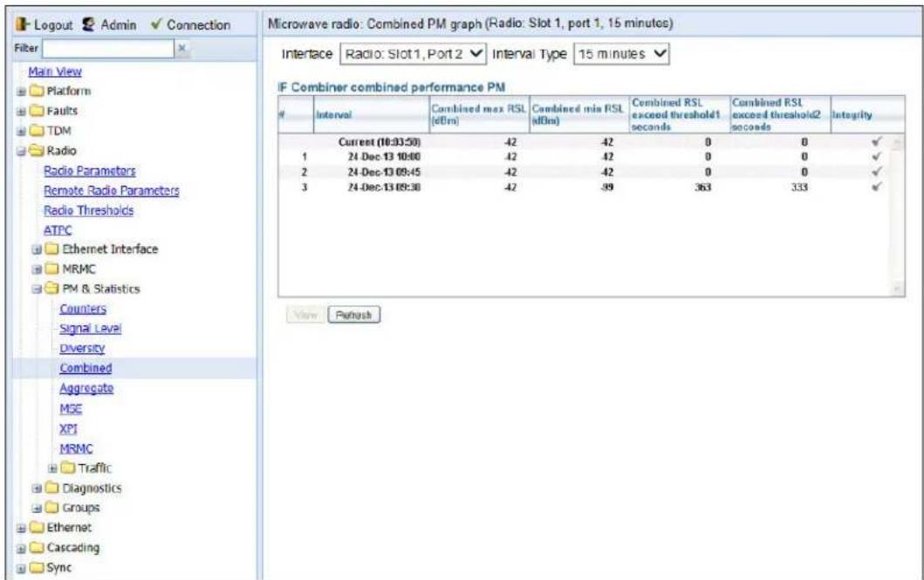Open the ATPC link
This screenshot has height=580, width=924.
click(58, 230)
